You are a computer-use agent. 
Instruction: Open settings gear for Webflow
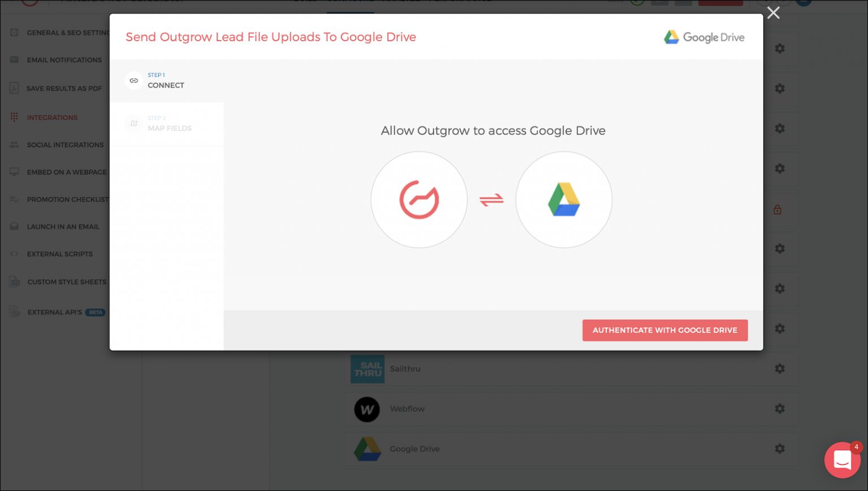pyautogui.click(x=780, y=409)
